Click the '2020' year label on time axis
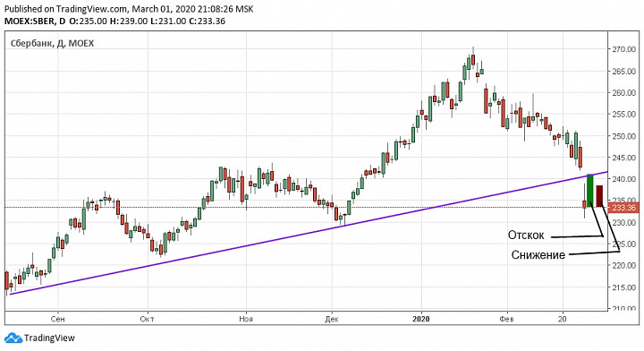The image size is (644, 351). coord(421,319)
